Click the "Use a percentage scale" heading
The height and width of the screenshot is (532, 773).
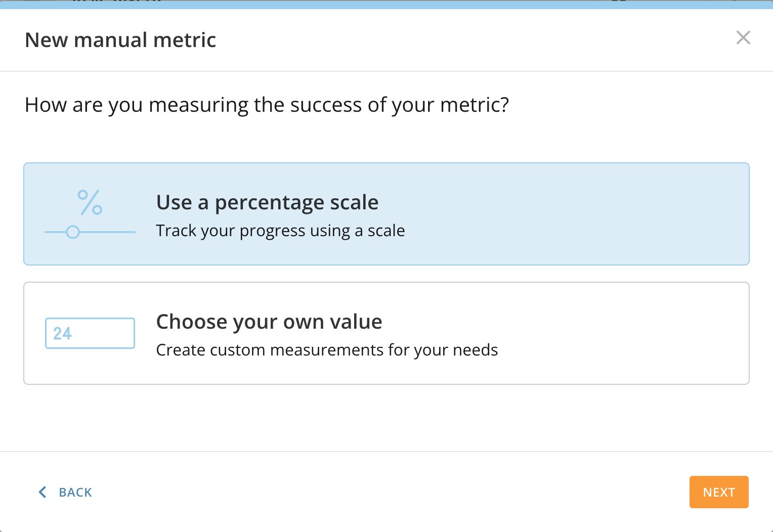pos(267,202)
